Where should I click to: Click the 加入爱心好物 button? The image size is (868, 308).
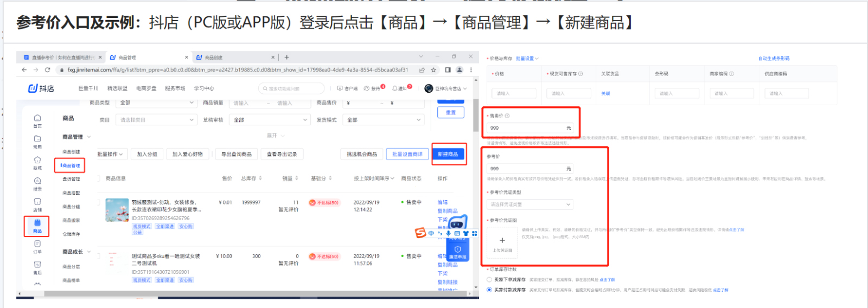coord(188,155)
